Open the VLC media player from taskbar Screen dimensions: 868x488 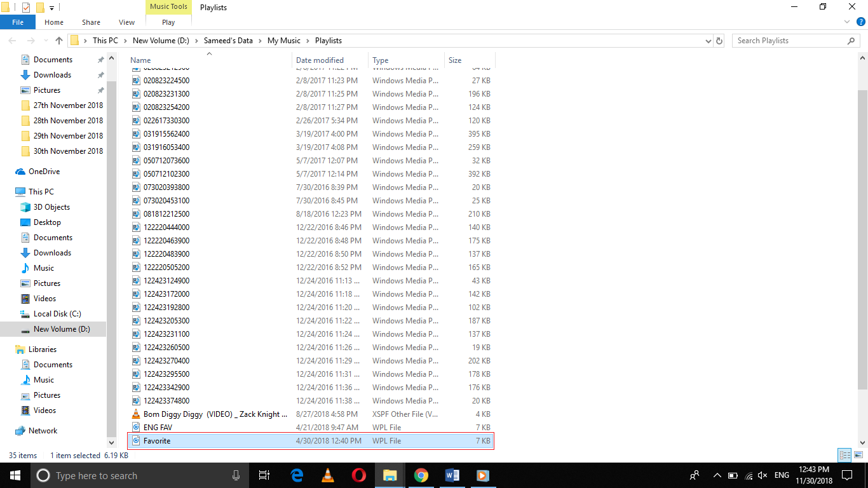point(327,475)
